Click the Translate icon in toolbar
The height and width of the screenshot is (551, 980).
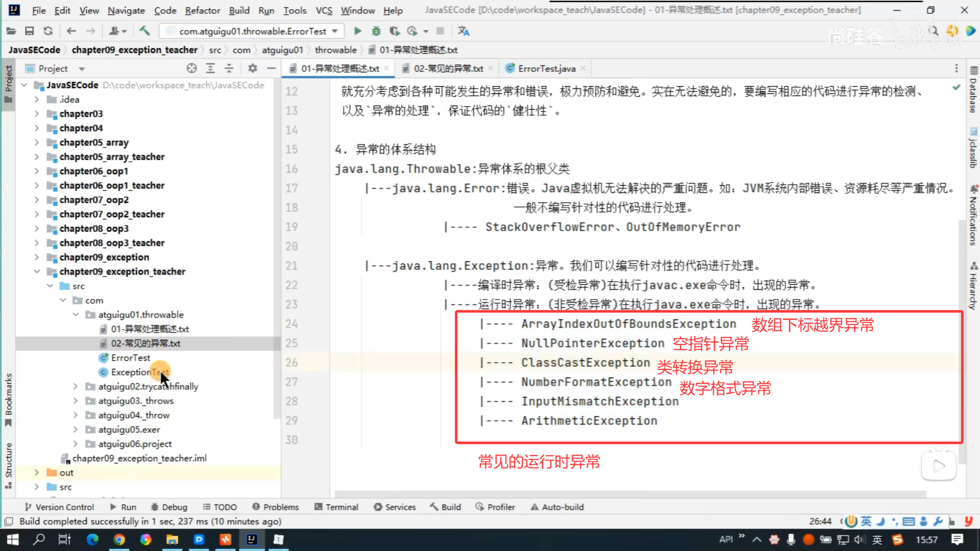(463, 31)
